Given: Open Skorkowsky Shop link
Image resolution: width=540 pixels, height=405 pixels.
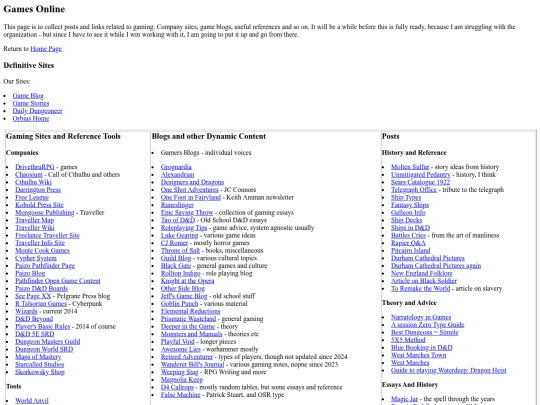Looking at the screenshot, I should point(40,372).
